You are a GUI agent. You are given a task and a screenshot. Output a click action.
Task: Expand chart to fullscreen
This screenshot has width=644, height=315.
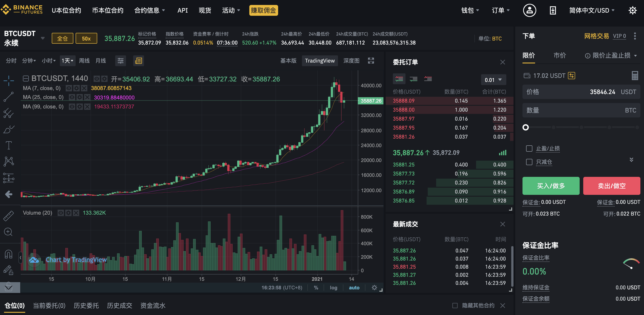tap(371, 61)
